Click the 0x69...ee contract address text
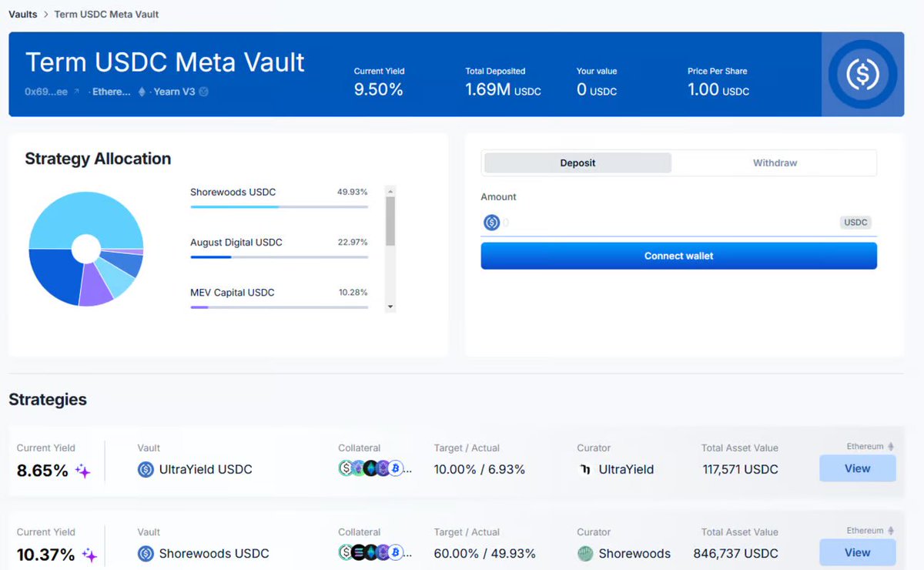The width and height of the screenshot is (924, 570). [x=46, y=92]
